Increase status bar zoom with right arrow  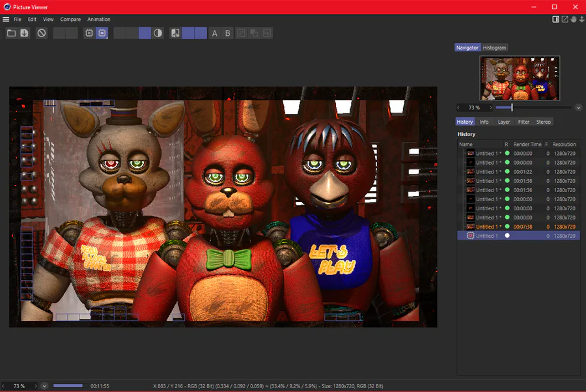pos(36,386)
